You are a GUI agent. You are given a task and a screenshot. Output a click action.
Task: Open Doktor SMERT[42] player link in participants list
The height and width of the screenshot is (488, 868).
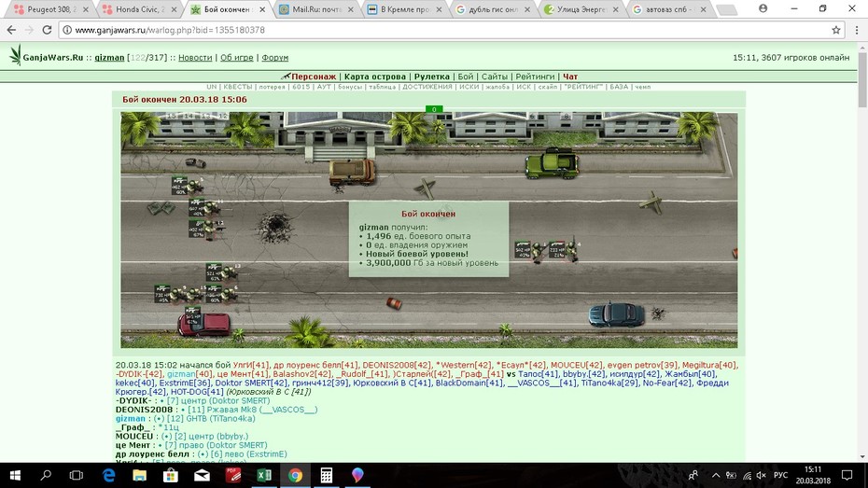coord(251,383)
